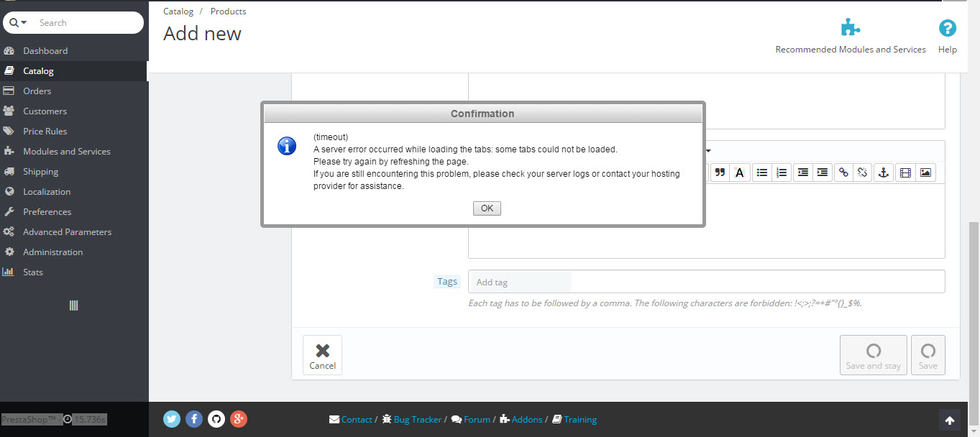
Task: Click the Save button
Action: (928, 355)
